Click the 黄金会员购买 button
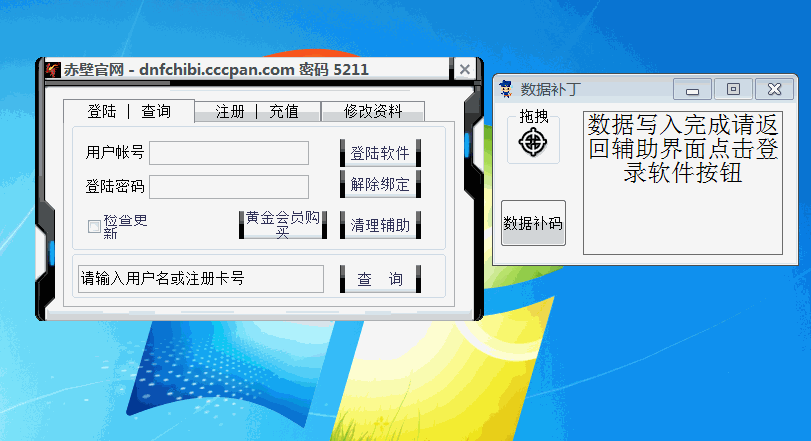Image resolution: width=811 pixels, height=441 pixels. pyautogui.click(x=282, y=225)
